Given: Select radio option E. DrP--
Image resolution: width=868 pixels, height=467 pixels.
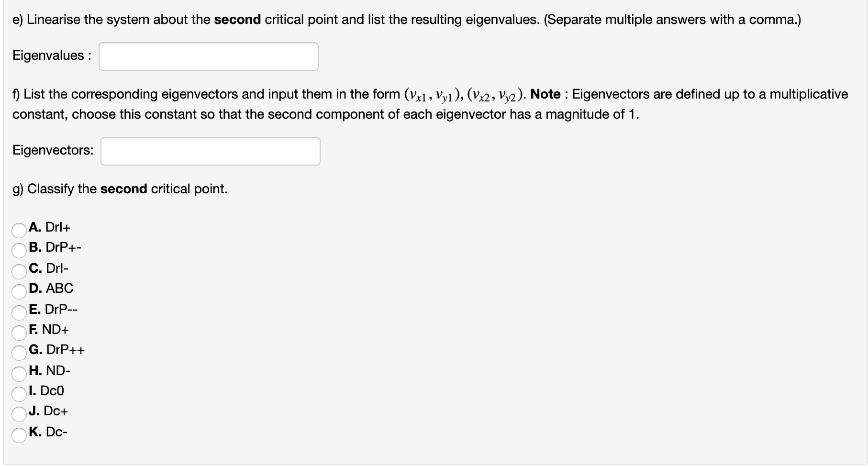Looking at the screenshot, I should tap(18, 312).
